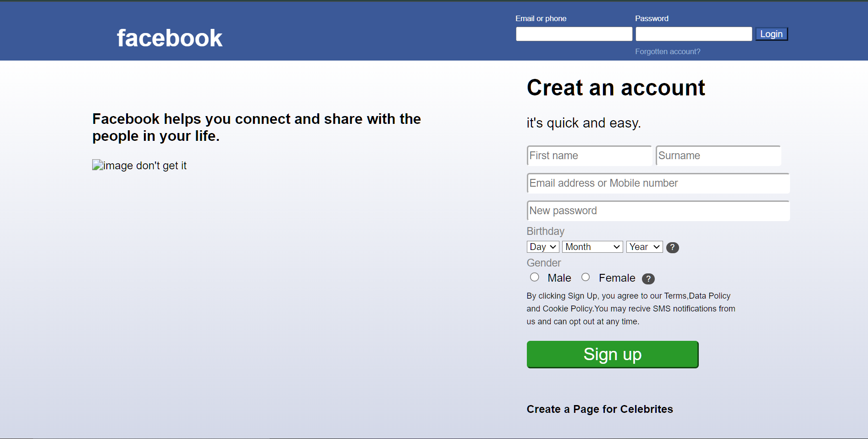Open the Year birthday dropdown

pos(644,247)
